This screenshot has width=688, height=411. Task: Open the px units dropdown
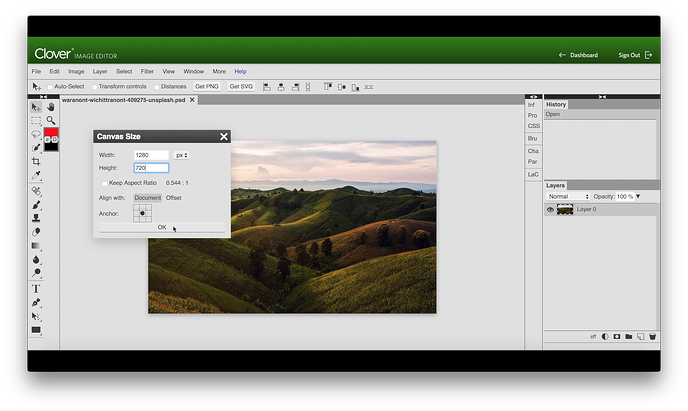click(x=181, y=155)
